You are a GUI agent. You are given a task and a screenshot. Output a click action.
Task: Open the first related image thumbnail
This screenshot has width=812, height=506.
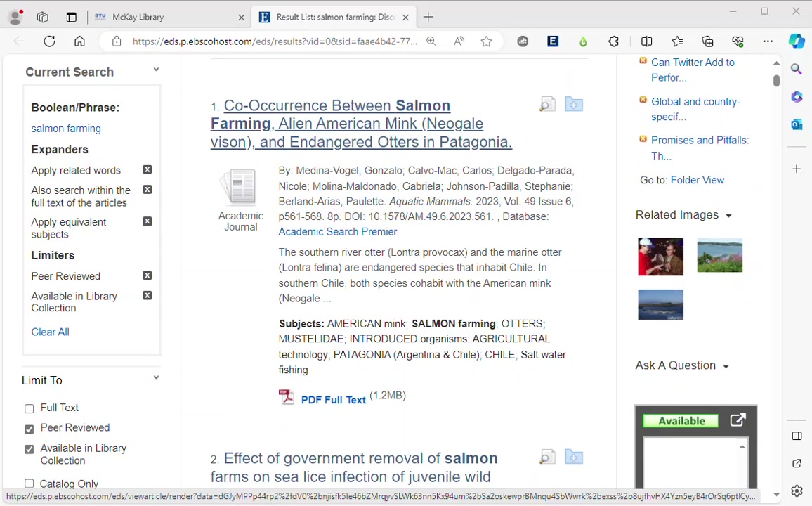(x=660, y=256)
